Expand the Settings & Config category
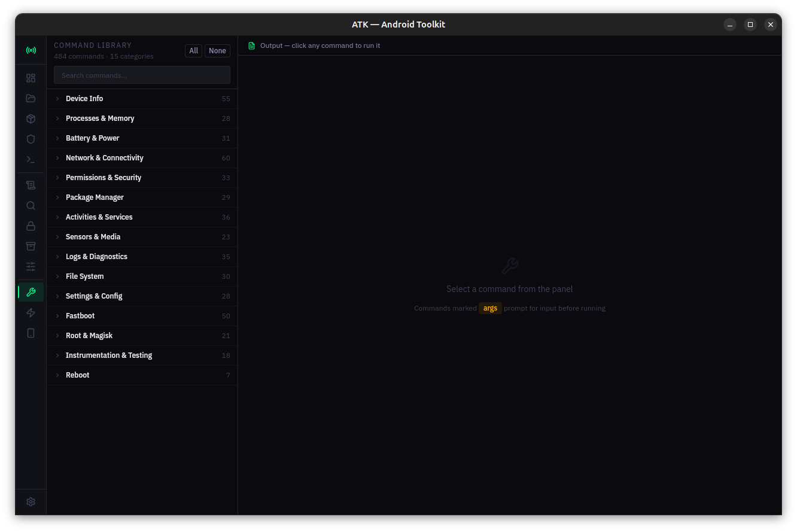797x532 pixels. pos(142,296)
